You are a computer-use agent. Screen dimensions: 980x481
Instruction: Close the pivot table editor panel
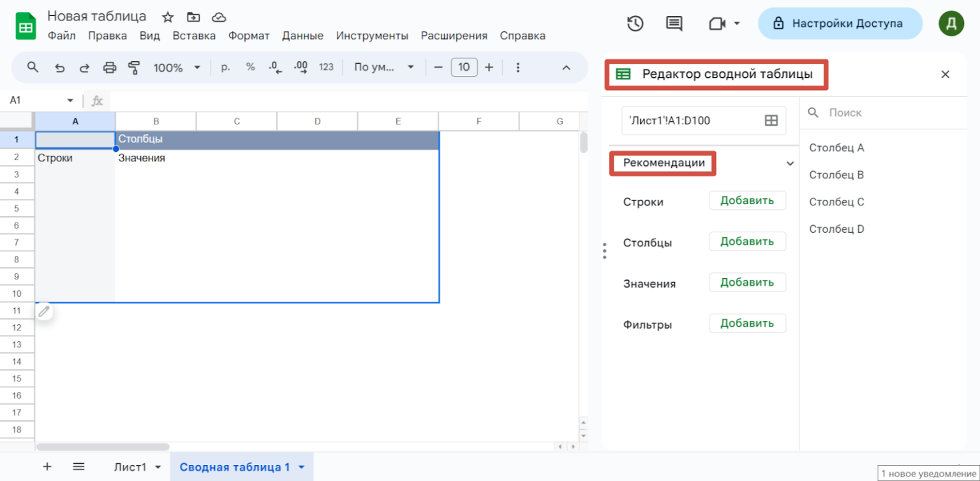(x=946, y=75)
